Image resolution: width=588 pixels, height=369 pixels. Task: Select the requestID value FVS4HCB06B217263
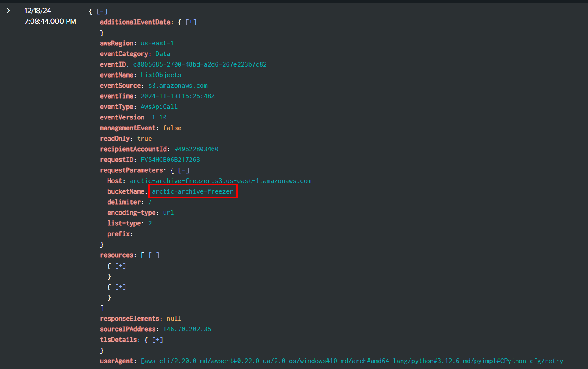click(170, 160)
